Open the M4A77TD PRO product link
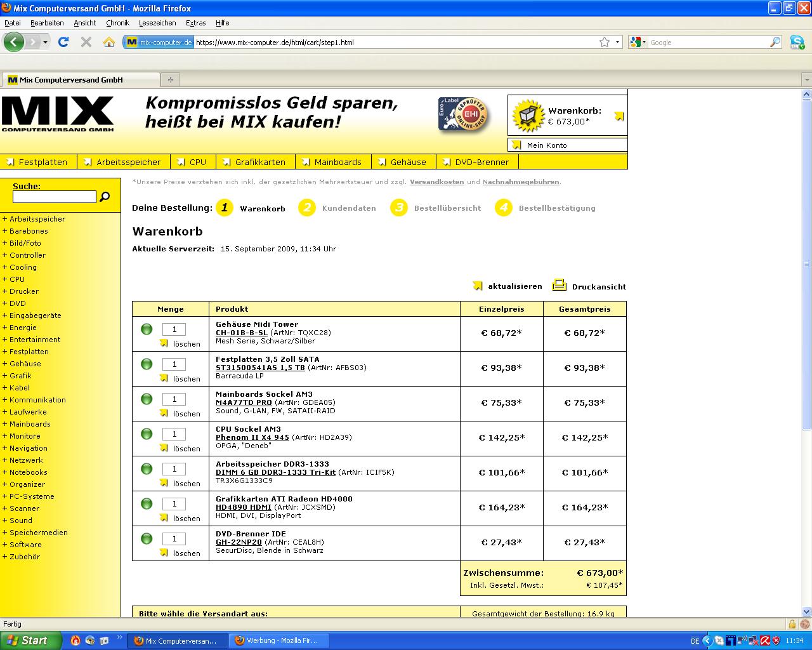The width and height of the screenshot is (812, 650). (244, 402)
